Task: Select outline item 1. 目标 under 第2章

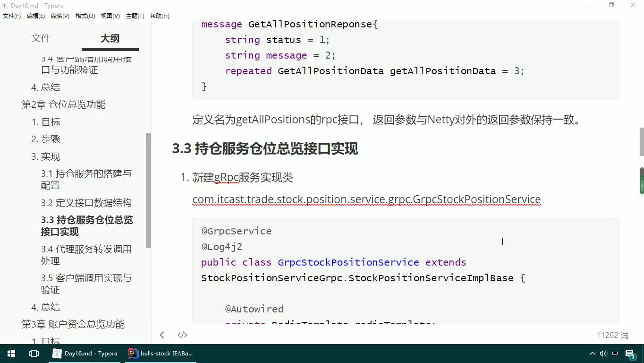Action: [46, 122]
